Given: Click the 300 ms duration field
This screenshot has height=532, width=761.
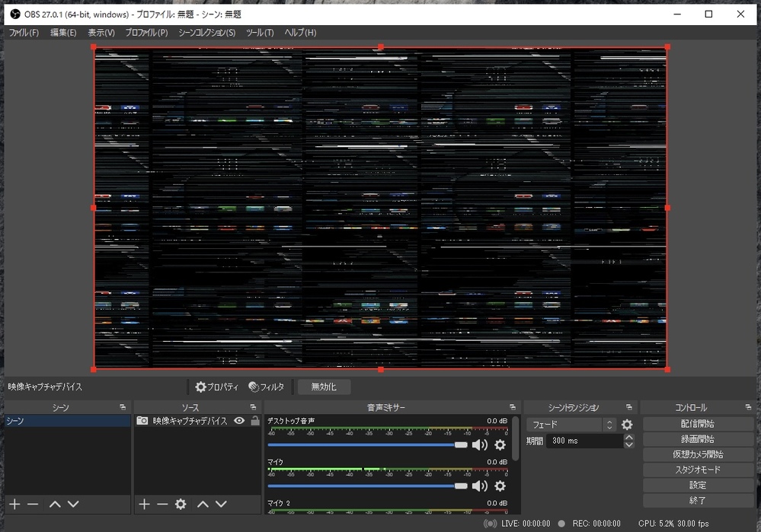Looking at the screenshot, I should tap(585, 441).
